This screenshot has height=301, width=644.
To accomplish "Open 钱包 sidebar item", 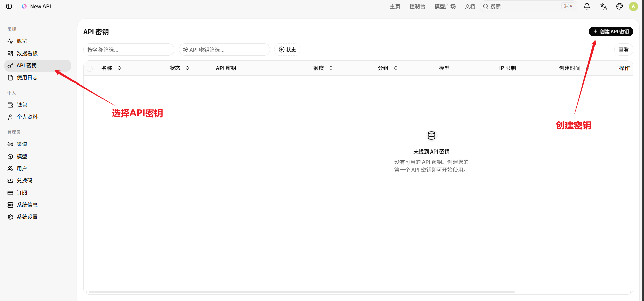I will coord(38,105).
